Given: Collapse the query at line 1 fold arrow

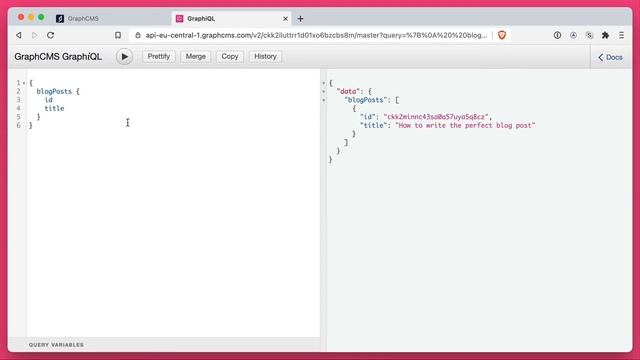Looking at the screenshot, I should 24,83.
